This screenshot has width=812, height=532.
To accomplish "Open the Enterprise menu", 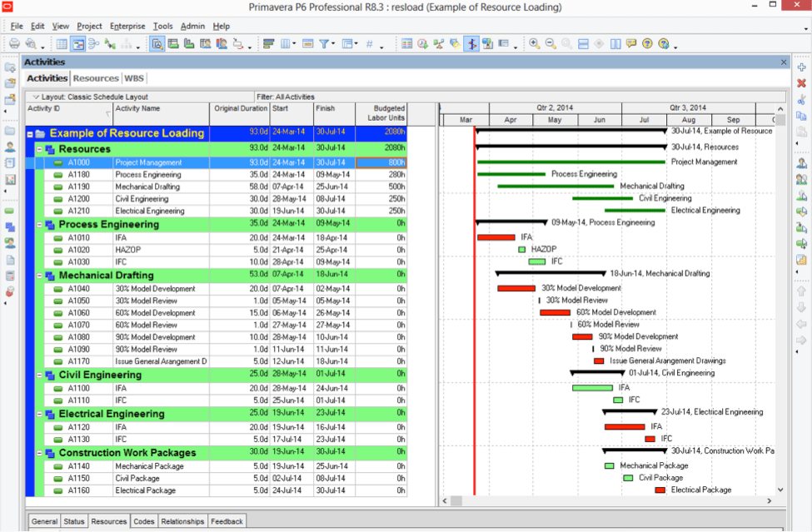I will 127,26.
